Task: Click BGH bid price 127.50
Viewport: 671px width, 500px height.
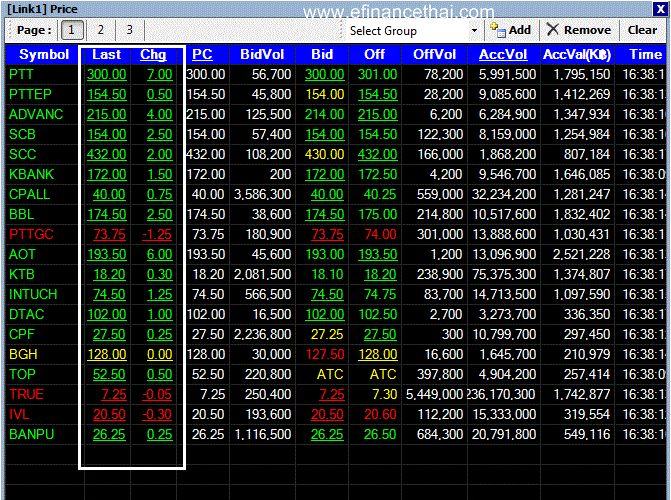Action: click(325, 354)
